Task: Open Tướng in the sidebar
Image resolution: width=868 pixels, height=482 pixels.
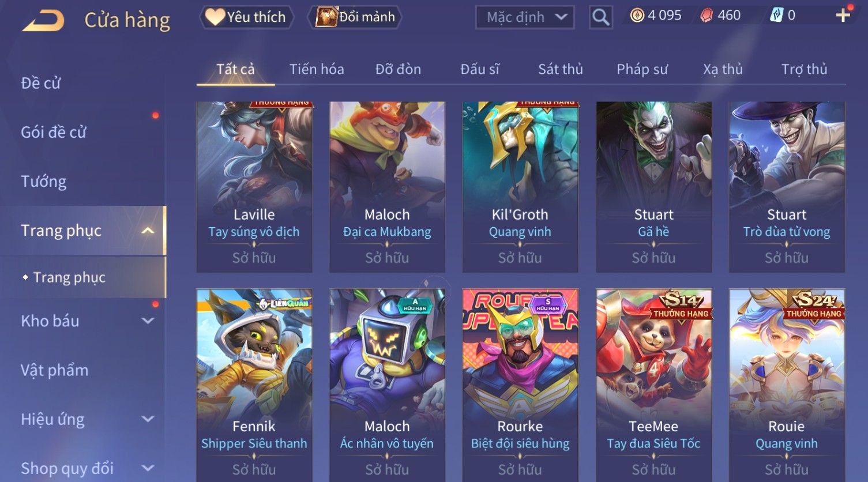Action: coord(44,182)
